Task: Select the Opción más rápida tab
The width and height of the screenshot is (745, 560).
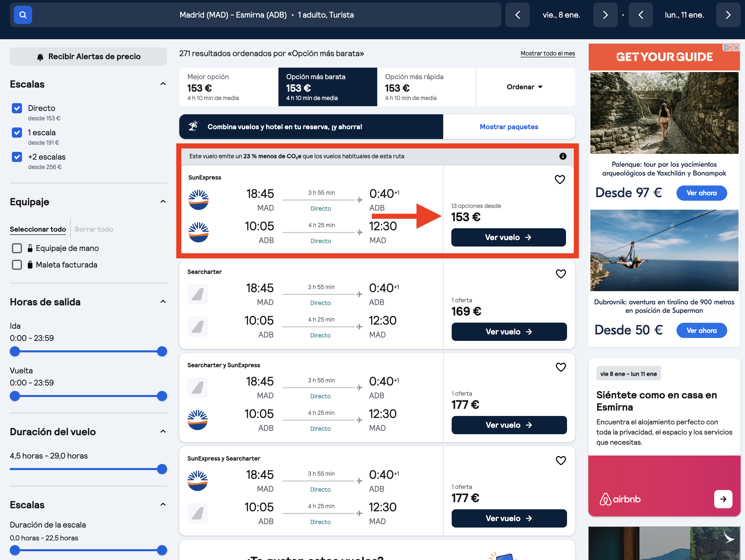Action: point(427,87)
